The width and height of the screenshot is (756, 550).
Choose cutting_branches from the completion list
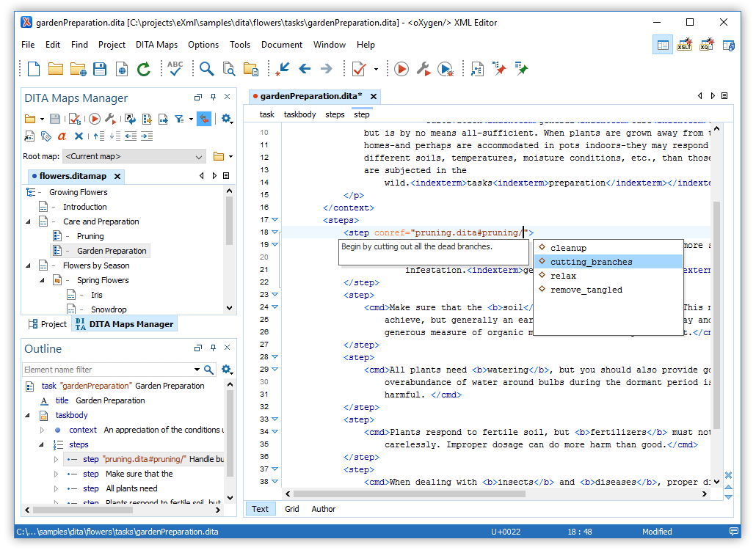tap(608, 262)
